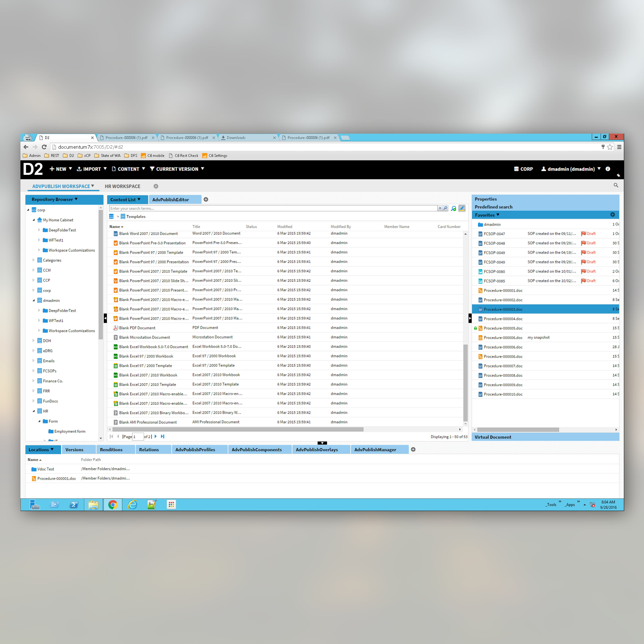Clear the search terms with the X icon

click(x=440, y=208)
